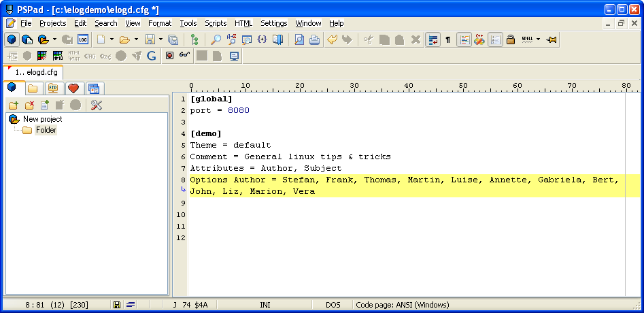Click the open project toolbar icon
Image resolution: width=644 pixels, height=313 pixels.
(43, 40)
